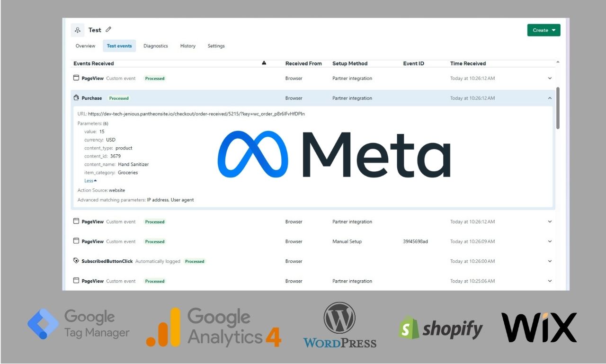Click the Time Received column header
This screenshot has width=606, height=364.
point(468,63)
